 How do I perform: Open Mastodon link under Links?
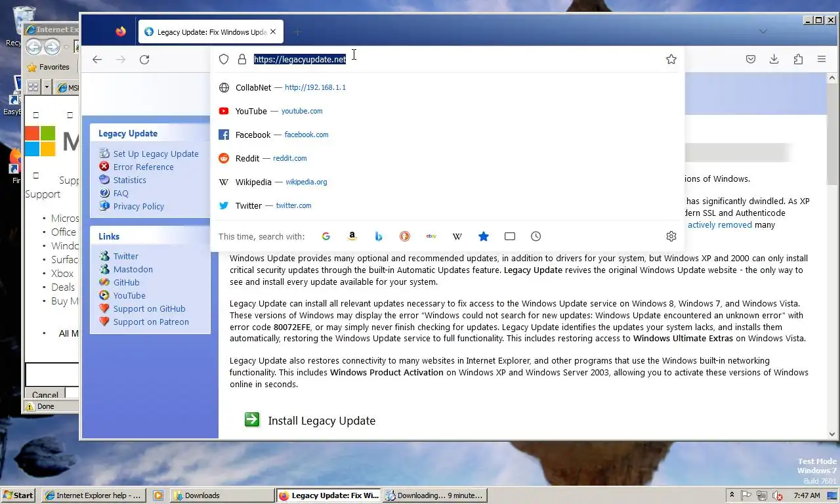coord(133,269)
